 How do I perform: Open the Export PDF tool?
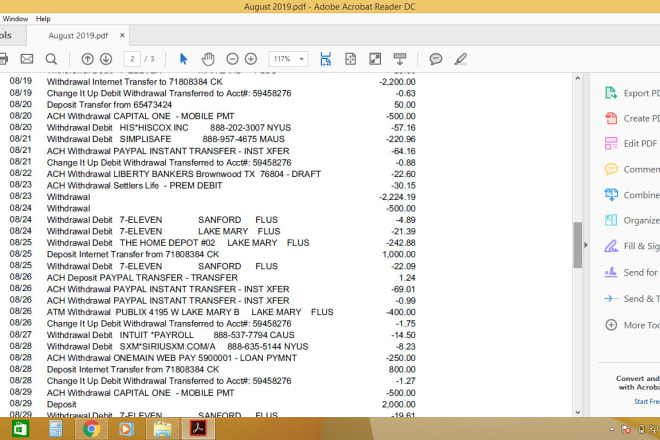click(x=632, y=93)
